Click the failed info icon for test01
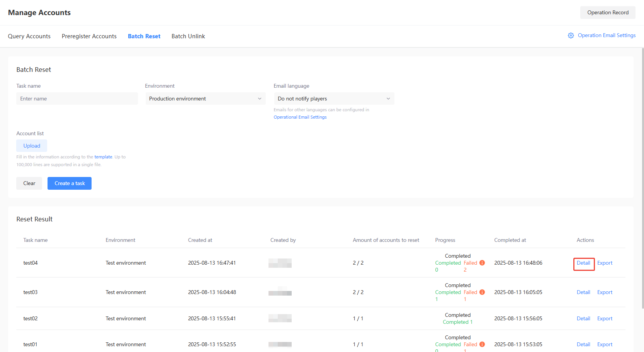The height and width of the screenshot is (352, 644). [482, 344]
